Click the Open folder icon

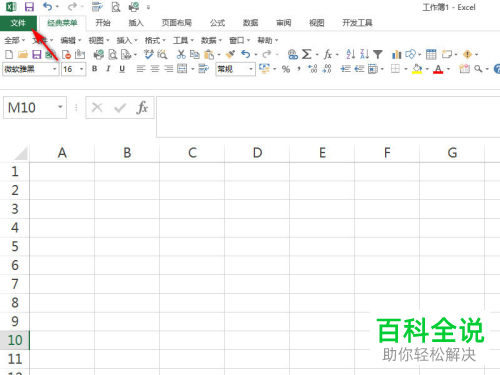tap(23, 54)
